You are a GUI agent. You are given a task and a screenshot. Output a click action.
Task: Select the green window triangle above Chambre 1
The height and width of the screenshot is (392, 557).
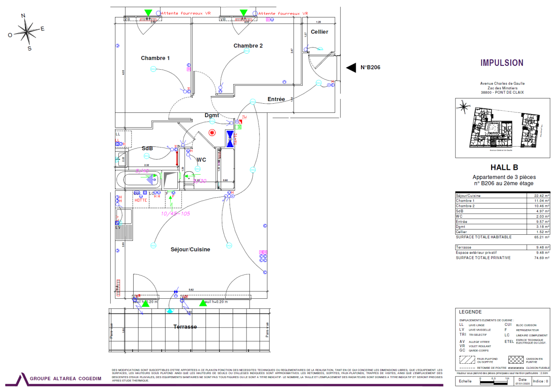tap(149, 13)
